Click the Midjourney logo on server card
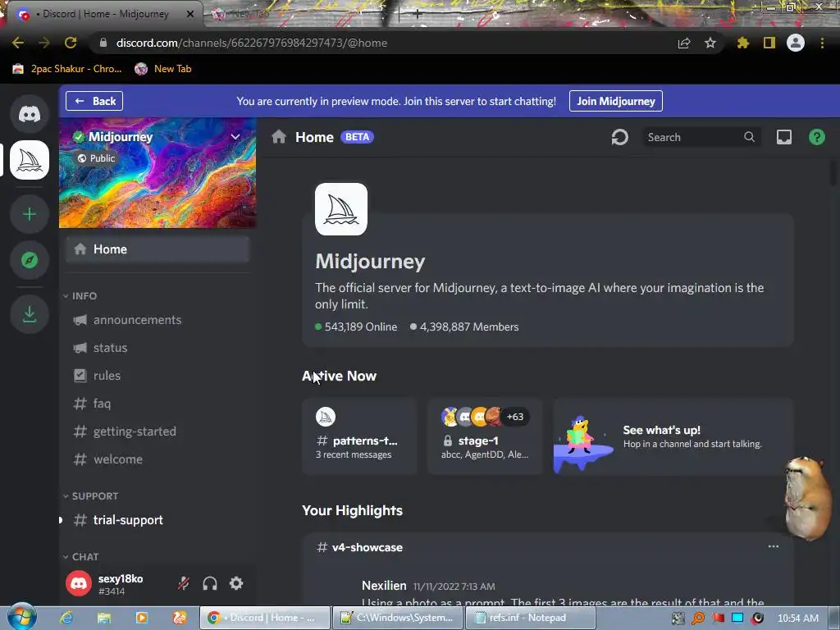This screenshot has width=840, height=630. point(340,209)
